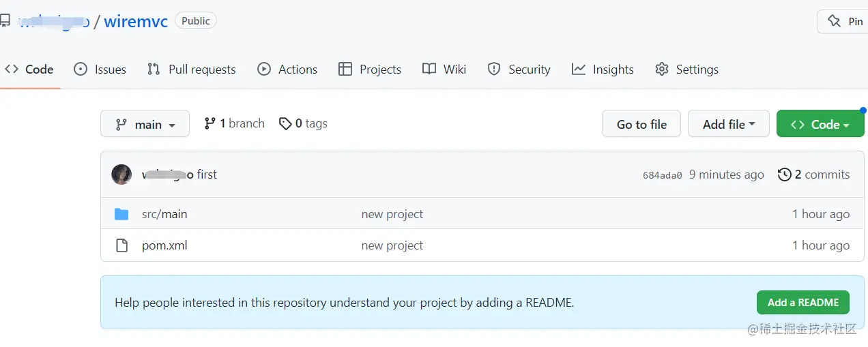
Task: Open the Pull requests tab
Action: [x=192, y=70]
